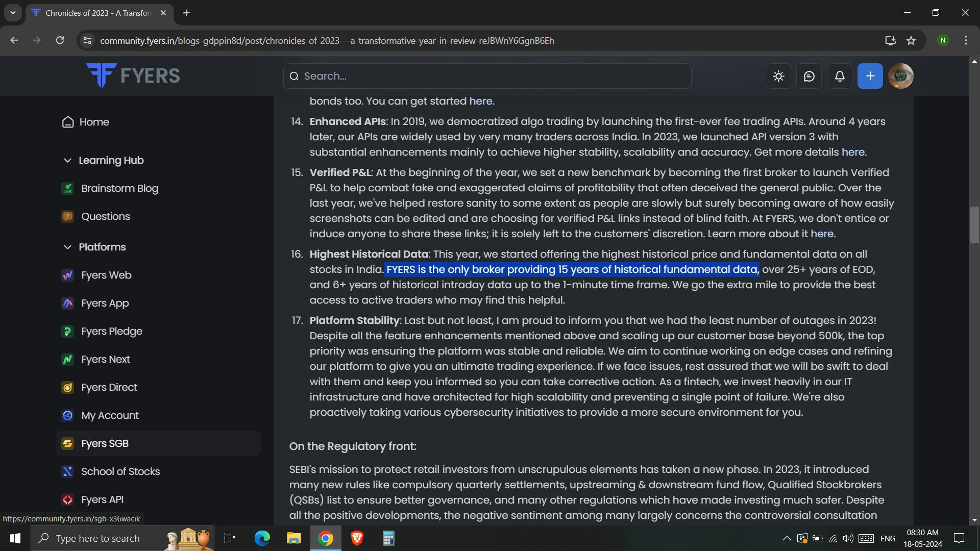The height and width of the screenshot is (551, 980).
Task: Click 'here' link in Enhanced APIs paragraph
Action: (853, 152)
